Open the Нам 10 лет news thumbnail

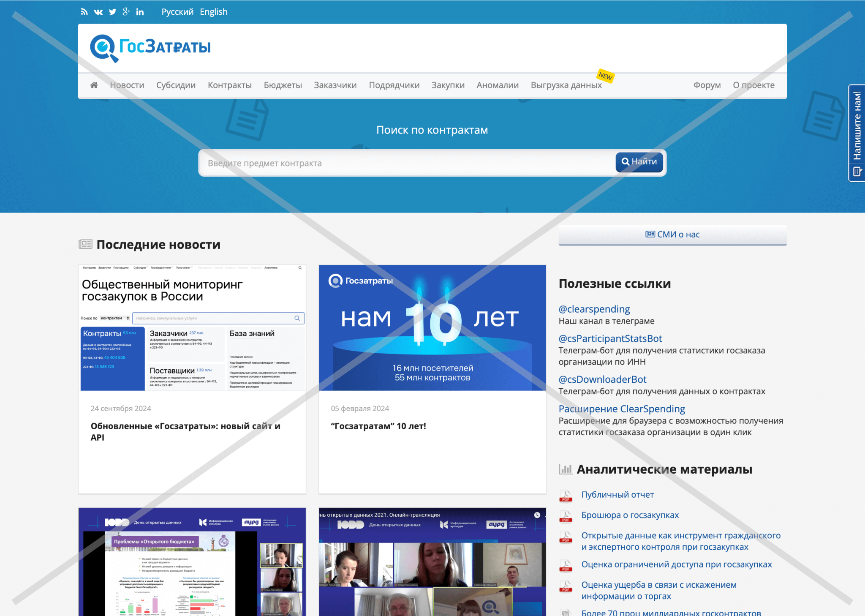(x=432, y=327)
